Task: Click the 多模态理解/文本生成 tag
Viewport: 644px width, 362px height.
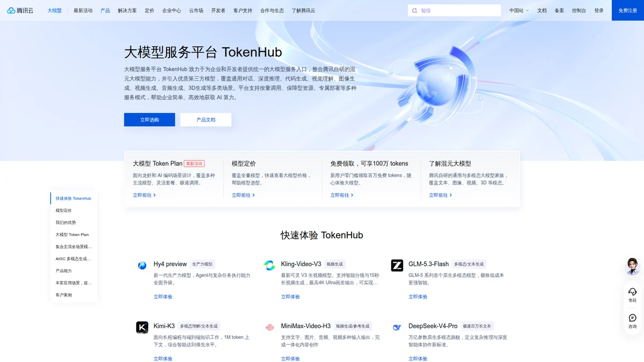Action: tap(199, 326)
